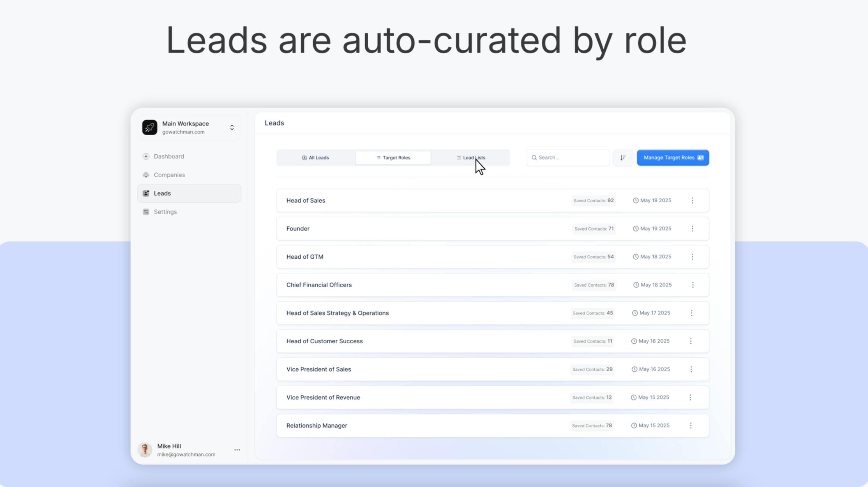Click clock icon in Relationship Manager row
Image resolution: width=868 pixels, height=487 pixels.
click(x=634, y=426)
